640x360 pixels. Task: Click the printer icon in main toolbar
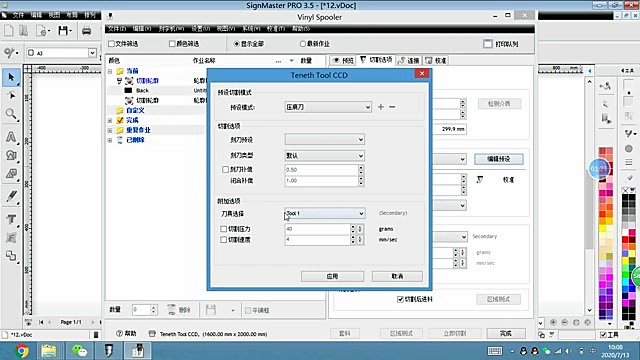[x=86, y=31]
